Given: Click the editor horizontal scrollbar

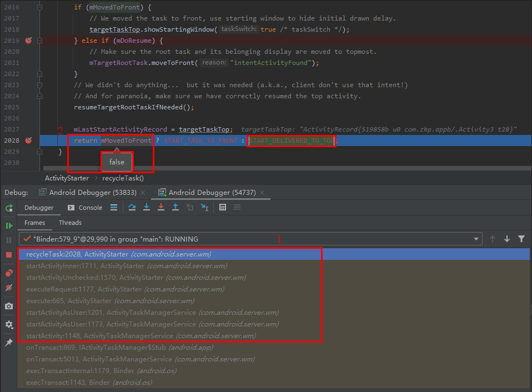Looking at the screenshot, I should click(x=287, y=168).
